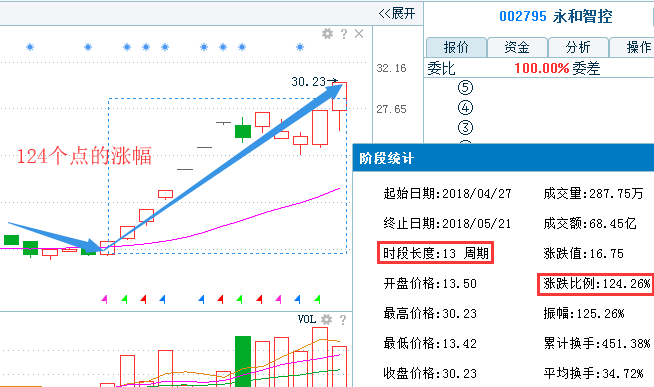This screenshot has height=387, width=654.
Task: Click VOL panel help question mark
Action: 343,320
